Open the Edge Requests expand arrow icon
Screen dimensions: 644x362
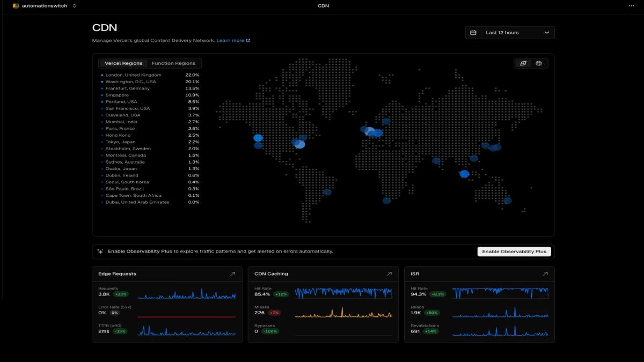click(x=233, y=274)
